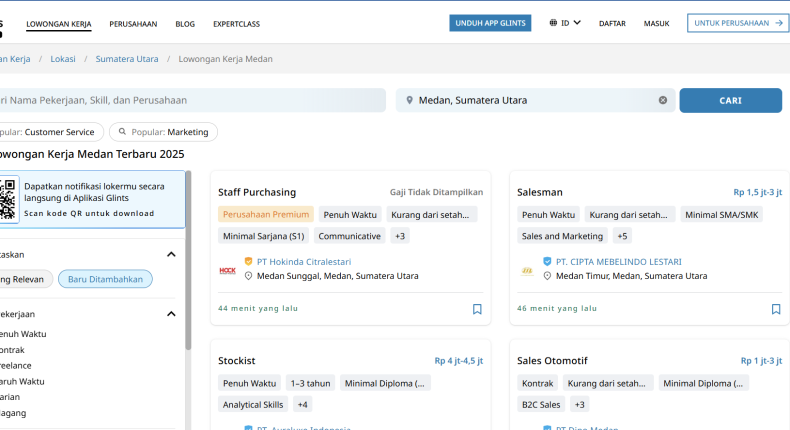
Task: Click the Perusahaan Premium tag
Action: 266,214
